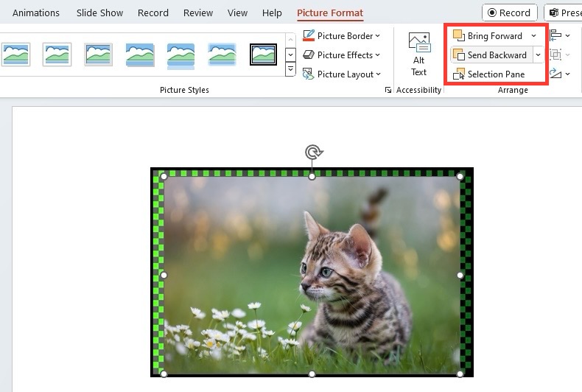Open the Animations tab
This screenshot has height=392, width=582.
click(x=36, y=13)
